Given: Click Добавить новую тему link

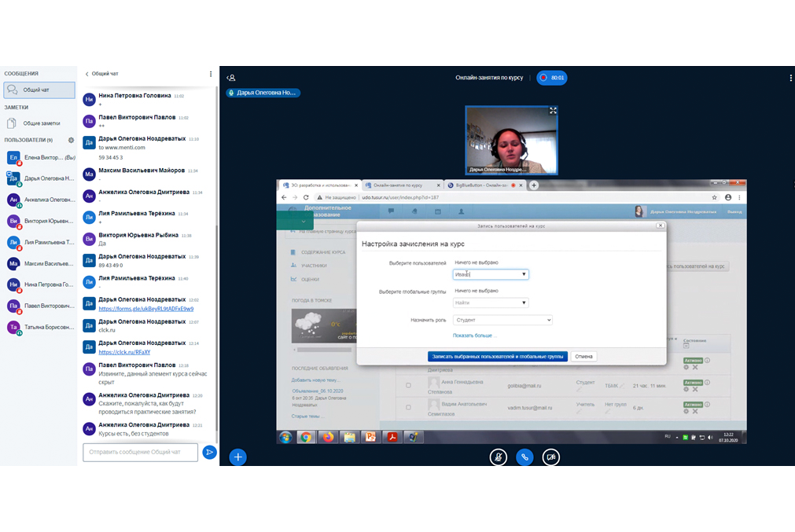Looking at the screenshot, I should (x=315, y=380).
